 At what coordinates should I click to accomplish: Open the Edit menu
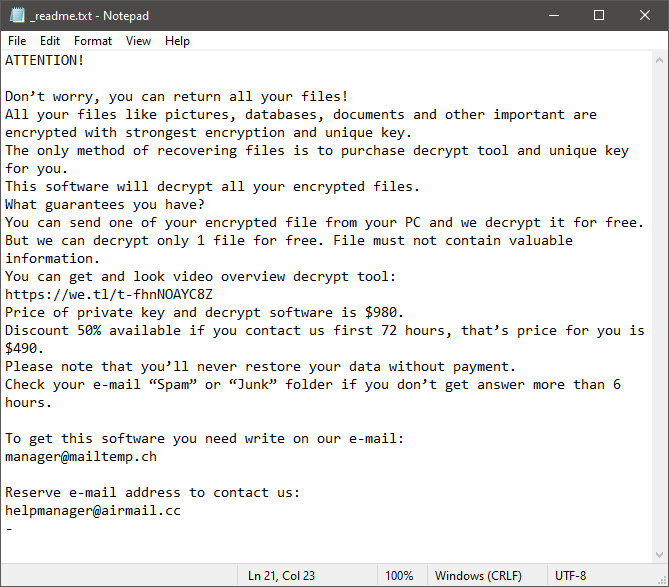(50, 41)
